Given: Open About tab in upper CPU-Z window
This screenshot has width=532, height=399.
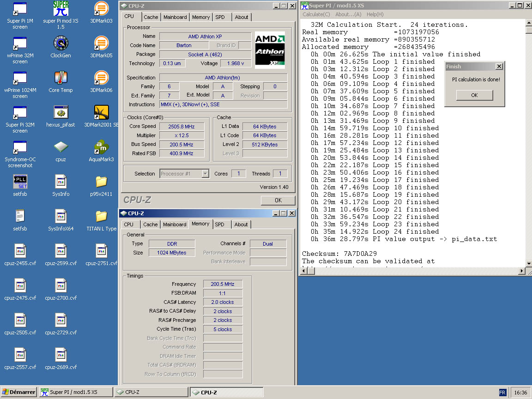Looking at the screenshot, I should [x=241, y=17].
